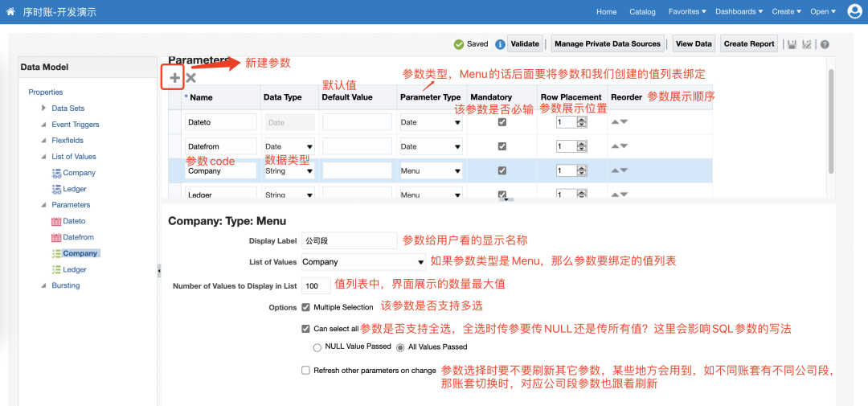This screenshot has width=868, height=406.
Task: Toggle Mandatory checkbox for Datefrom
Action: point(502,146)
